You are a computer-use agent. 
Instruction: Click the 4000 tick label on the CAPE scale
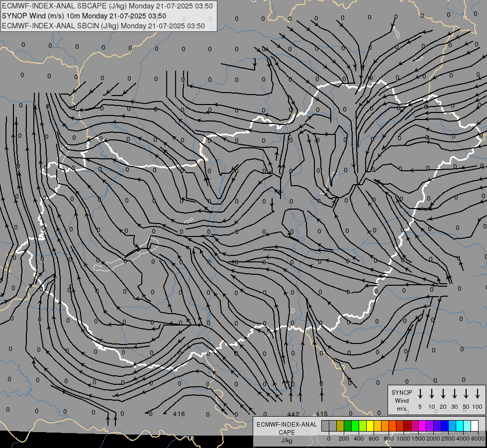(x=463, y=439)
